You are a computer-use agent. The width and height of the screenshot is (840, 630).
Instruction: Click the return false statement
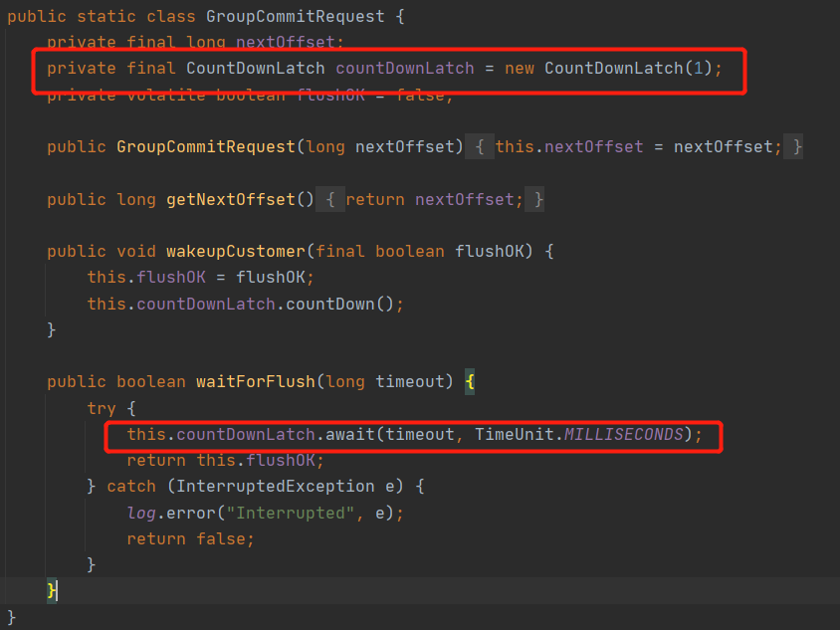click(x=190, y=538)
